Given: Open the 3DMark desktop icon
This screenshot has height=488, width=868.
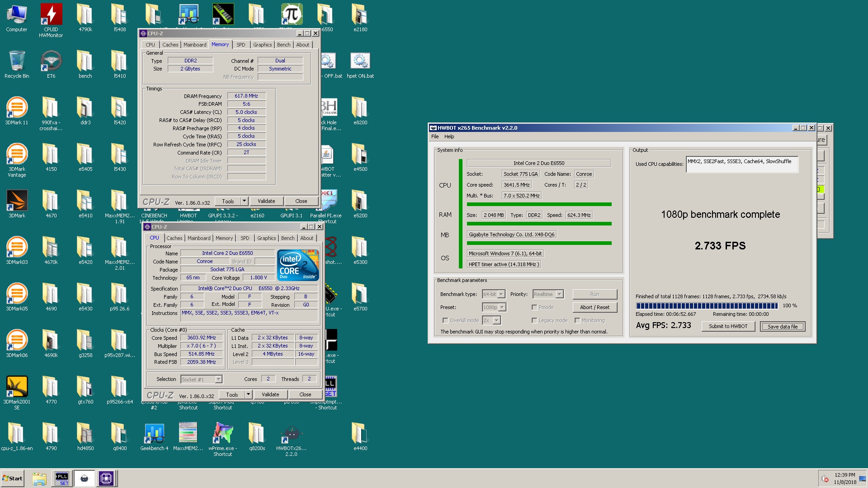Looking at the screenshot, I should click(x=17, y=204).
